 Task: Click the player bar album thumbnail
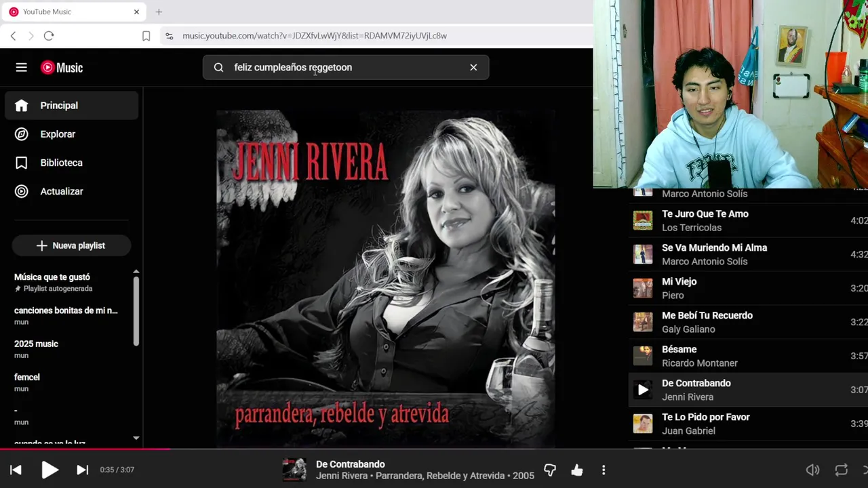(x=294, y=470)
